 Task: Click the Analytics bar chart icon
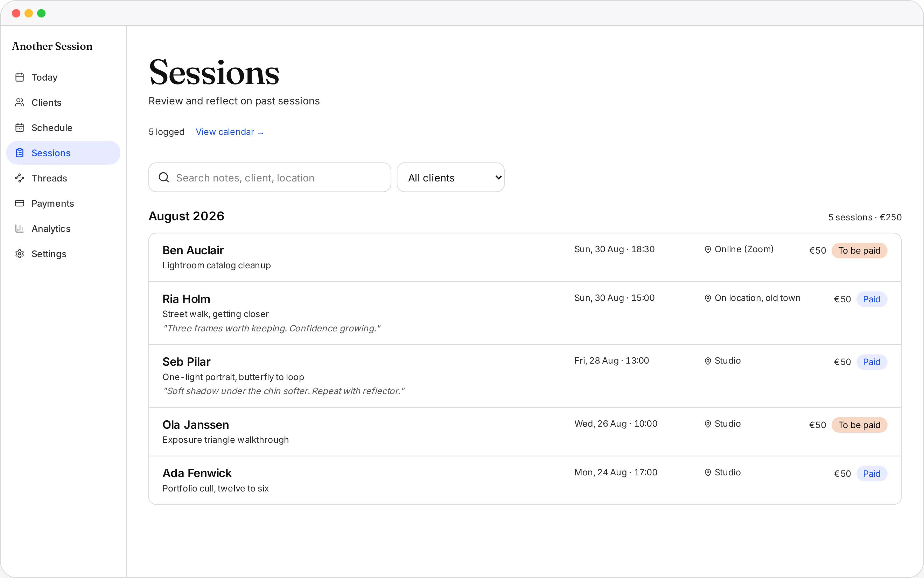click(20, 229)
